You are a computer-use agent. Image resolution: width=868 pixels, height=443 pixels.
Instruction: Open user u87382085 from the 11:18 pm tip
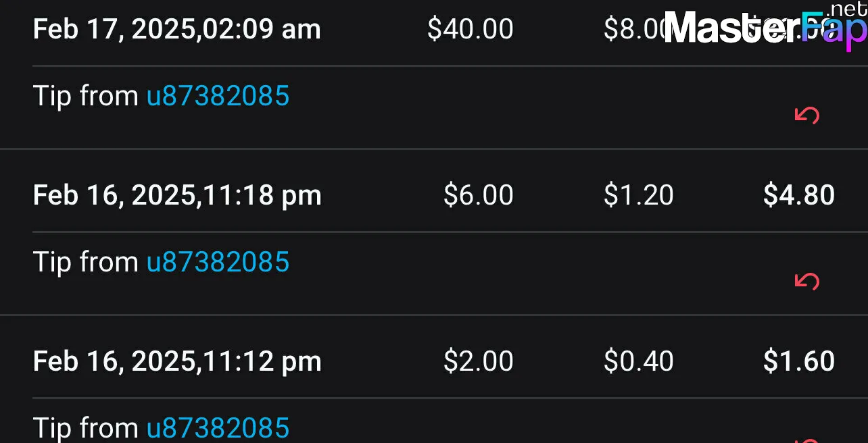click(218, 262)
